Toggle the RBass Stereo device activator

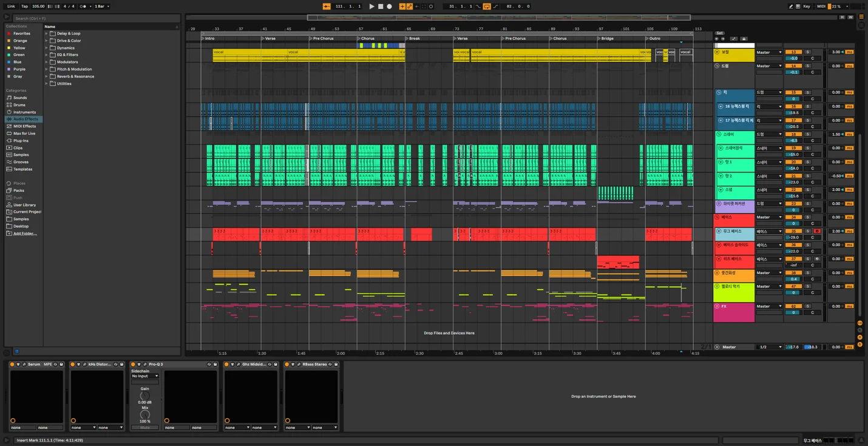click(x=287, y=365)
